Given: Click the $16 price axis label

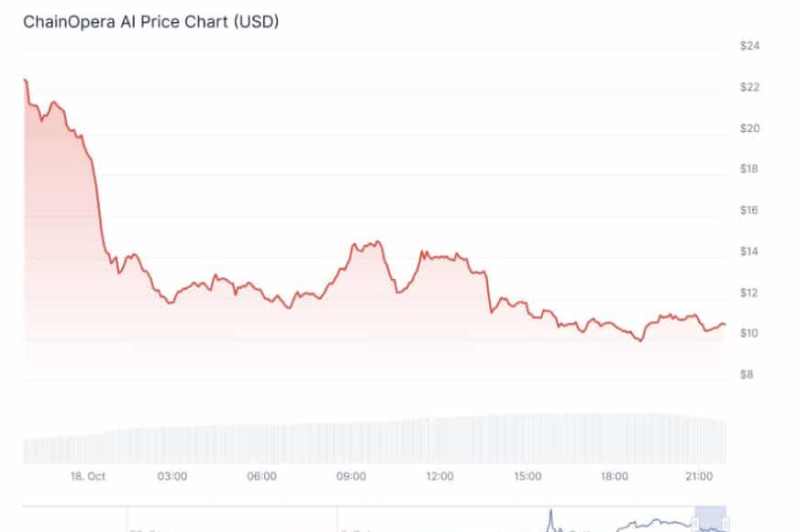Looking at the screenshot, I should tap(750, 210).
